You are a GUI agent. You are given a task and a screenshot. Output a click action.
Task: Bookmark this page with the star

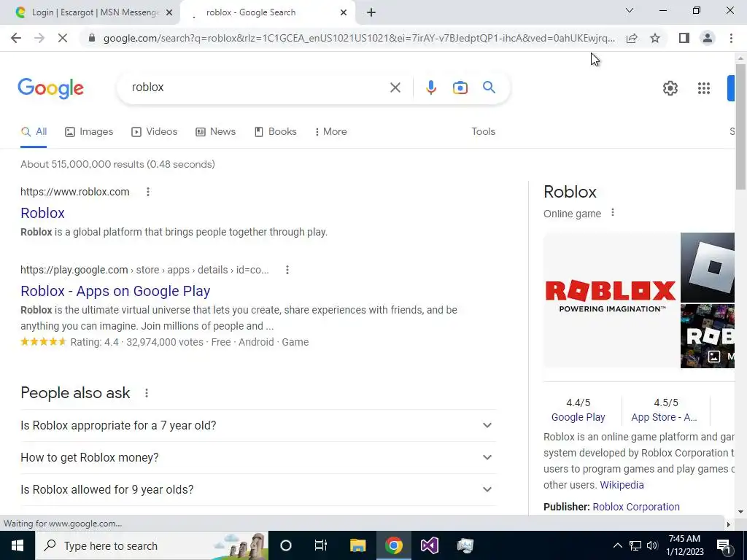[x=655, y=38]
